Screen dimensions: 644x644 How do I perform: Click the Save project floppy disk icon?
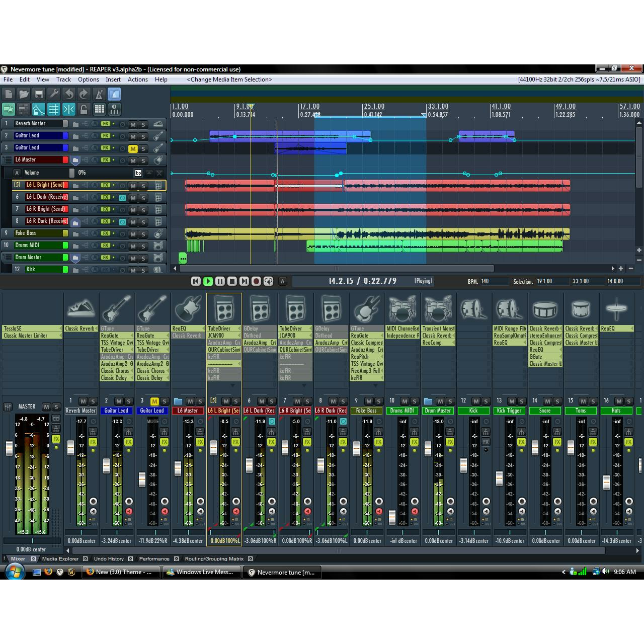tap(39, 94)
